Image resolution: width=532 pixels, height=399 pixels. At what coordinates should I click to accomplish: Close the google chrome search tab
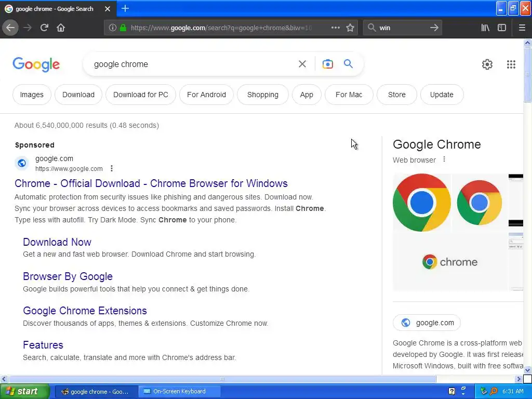coord(108,9)
